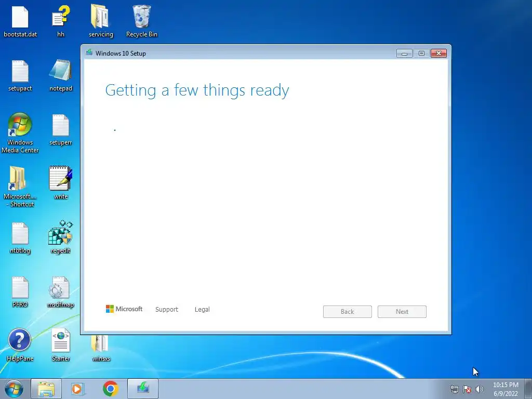Viewport: 532px width, 399px height.
Task: Click the 'Getting a few things ready' heading
Action: pyautogui.click(x=197, y=90)
